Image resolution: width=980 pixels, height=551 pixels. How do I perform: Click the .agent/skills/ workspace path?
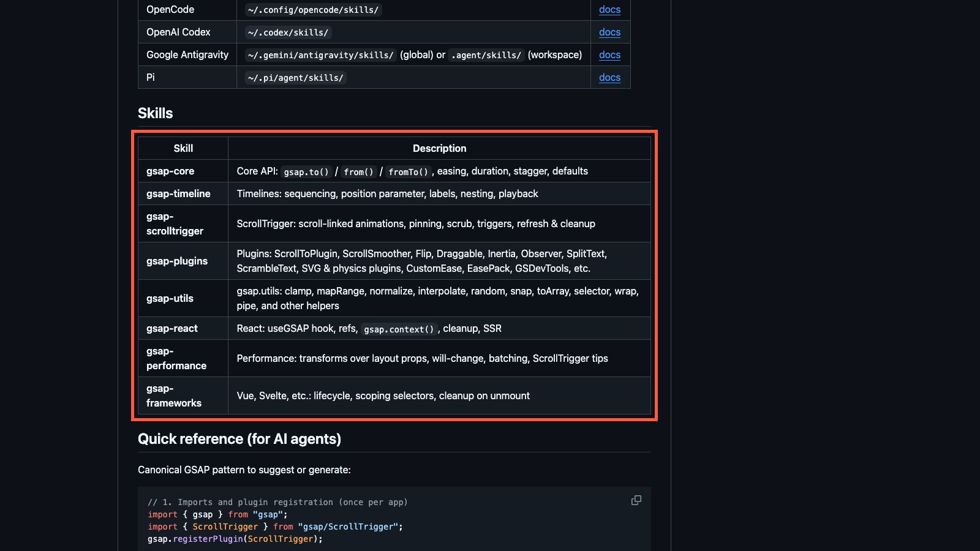pos(486,55)
